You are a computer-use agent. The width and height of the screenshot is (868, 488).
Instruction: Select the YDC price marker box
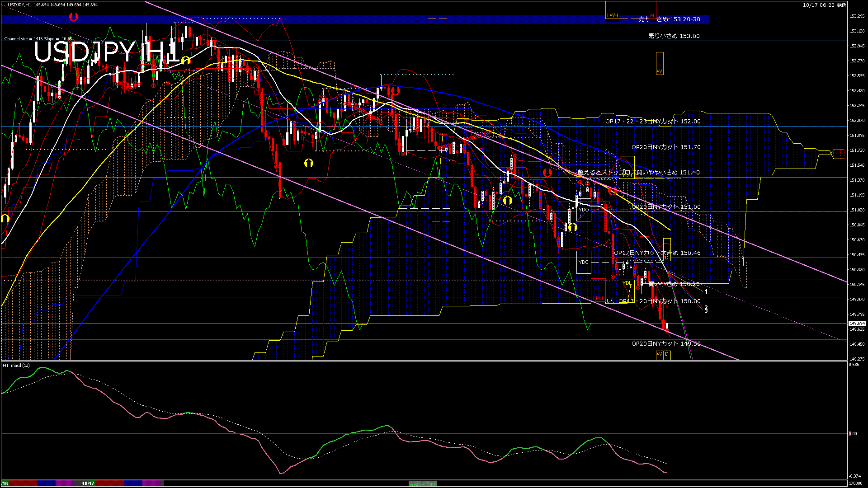584,262
